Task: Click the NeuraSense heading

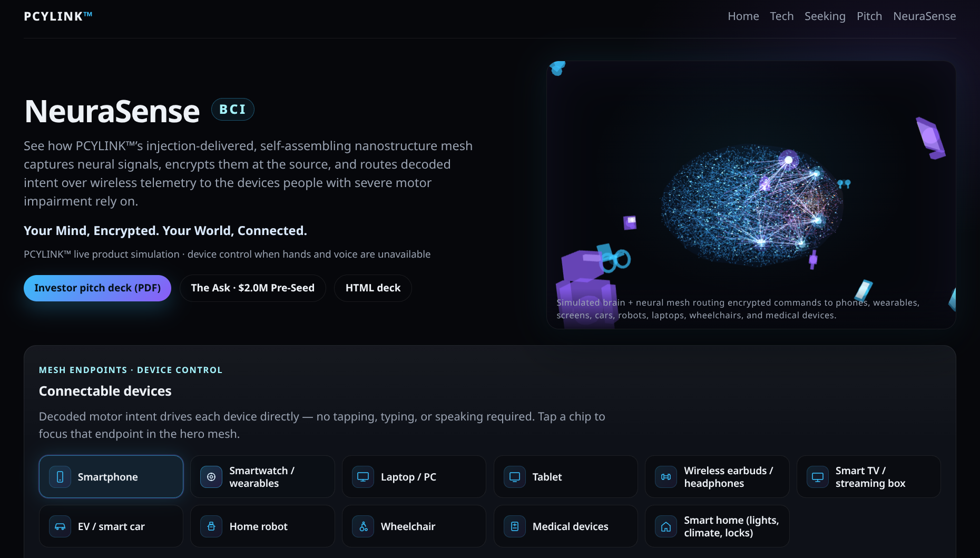Action: [x=112, y=111]
